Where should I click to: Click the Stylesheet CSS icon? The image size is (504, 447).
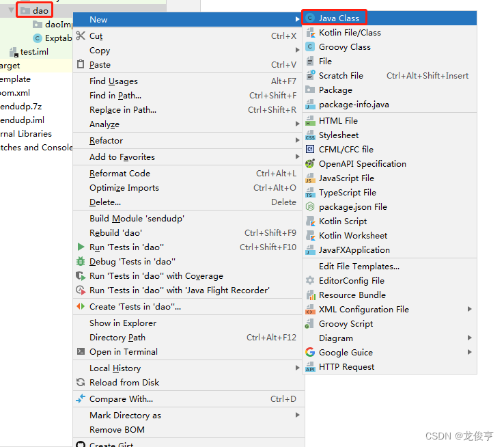point(310,135)
